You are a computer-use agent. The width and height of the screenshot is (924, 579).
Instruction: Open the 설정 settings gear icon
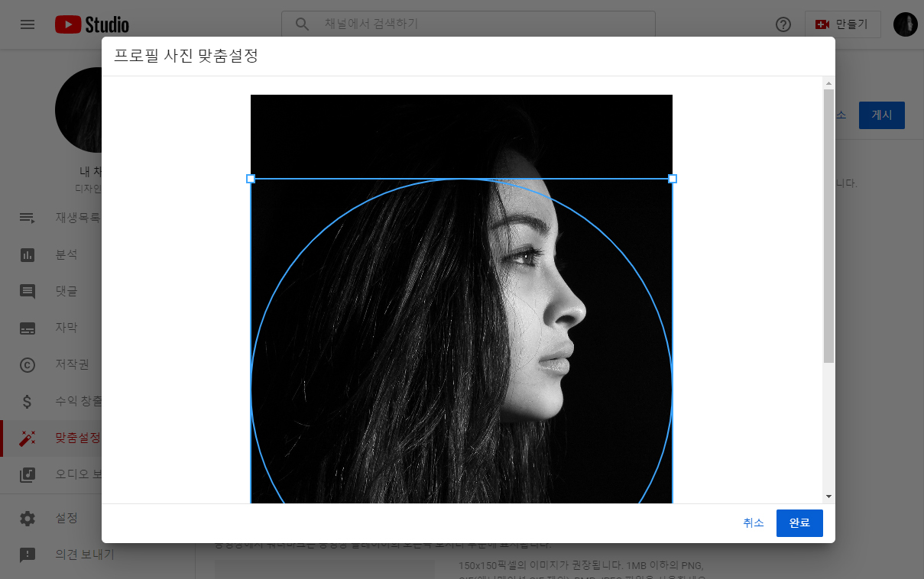[x=28, y=519]
